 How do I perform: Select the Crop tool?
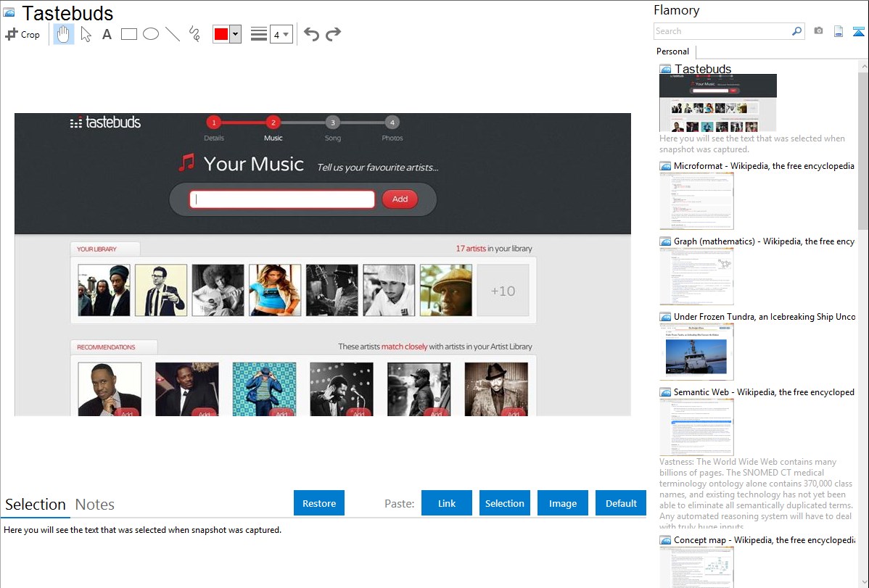click(x=22, y=34)
